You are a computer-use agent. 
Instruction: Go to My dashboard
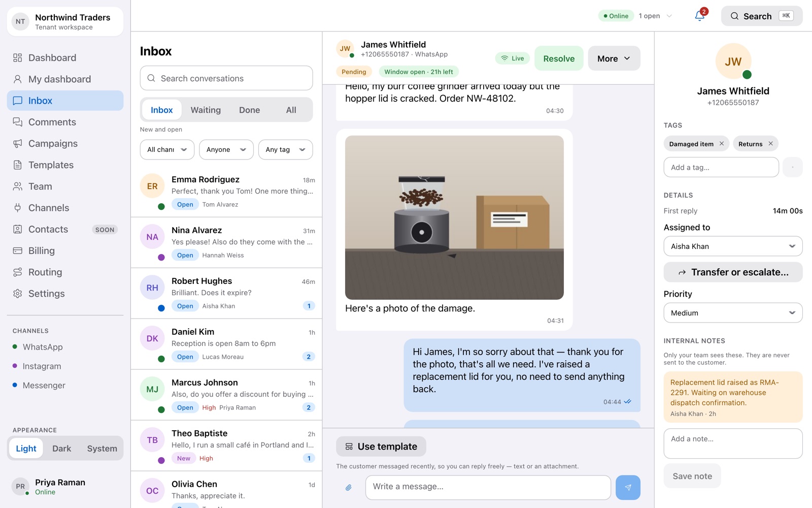[x=65, y=79]
